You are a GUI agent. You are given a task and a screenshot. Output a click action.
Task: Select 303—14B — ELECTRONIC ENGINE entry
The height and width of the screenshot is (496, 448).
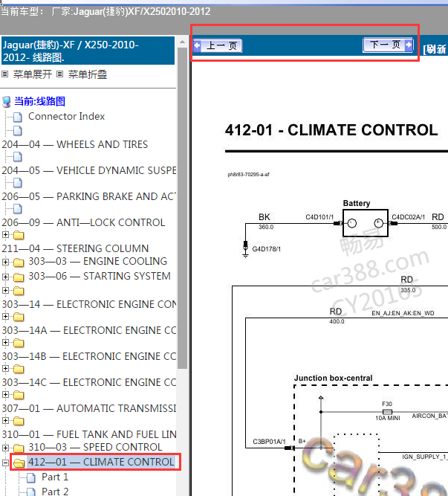click(x=88, y=356)
